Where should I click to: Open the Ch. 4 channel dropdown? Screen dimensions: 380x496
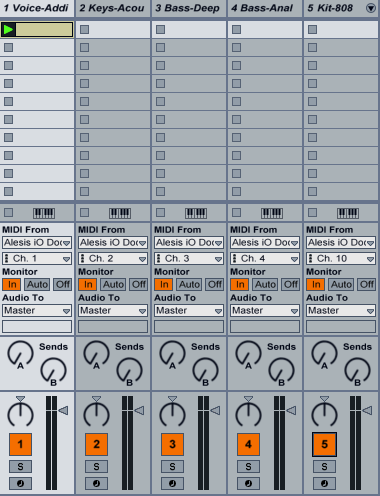[265, 259]
